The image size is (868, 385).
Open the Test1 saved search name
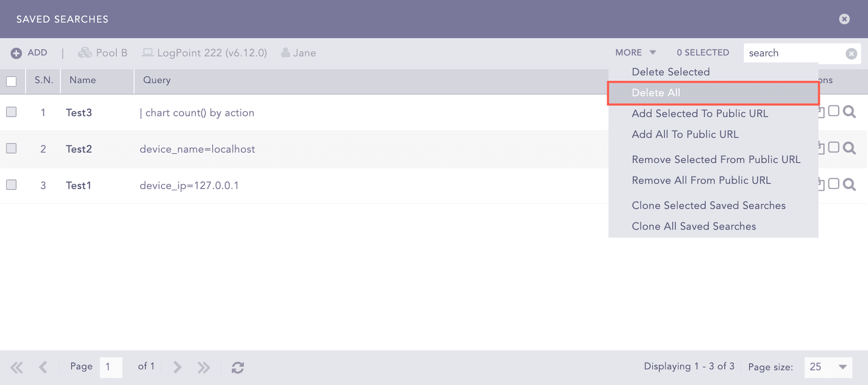click(x=79, y=186)
